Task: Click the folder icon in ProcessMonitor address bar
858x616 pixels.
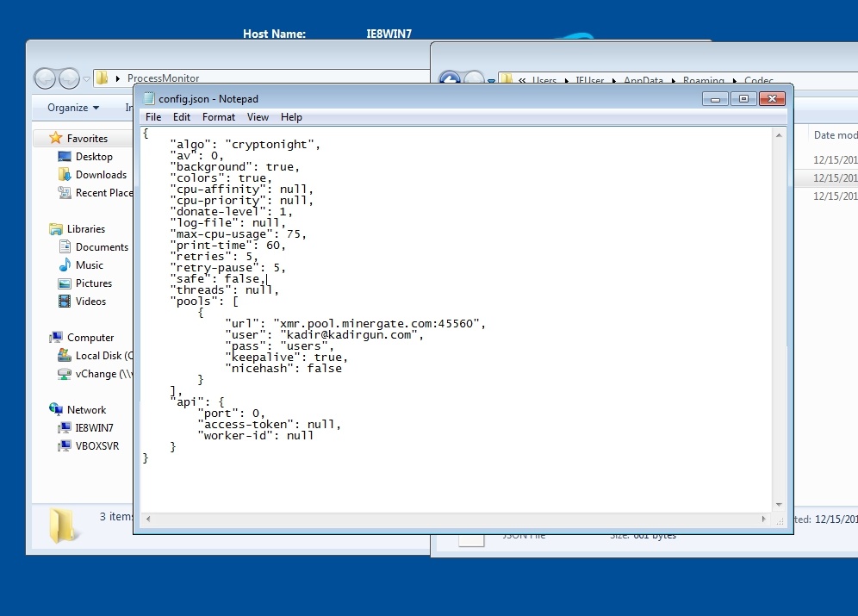Action: point(102,78)
